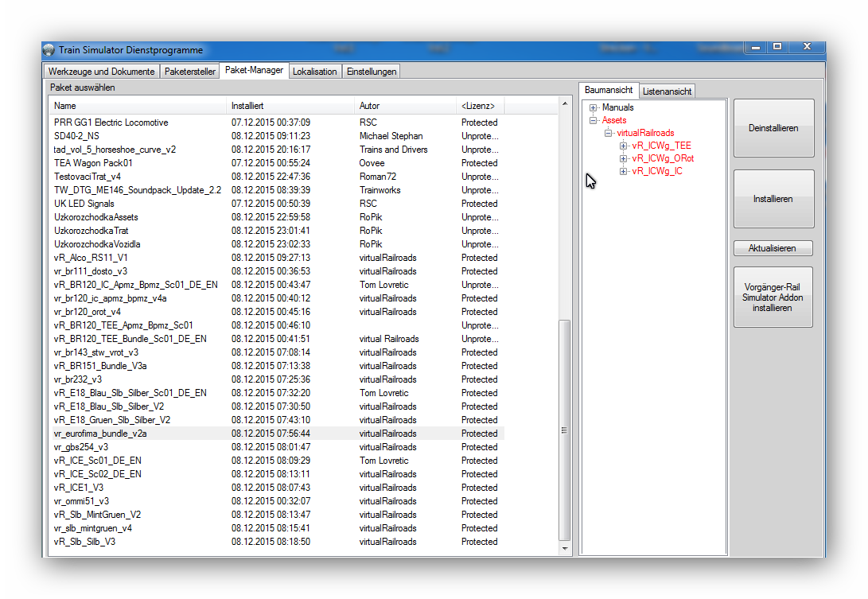This screenshot has height=599, width=868.
Task: Select vR_ICWg_ORot tree item
Action: pyautogui.click(x=663, y=158)
